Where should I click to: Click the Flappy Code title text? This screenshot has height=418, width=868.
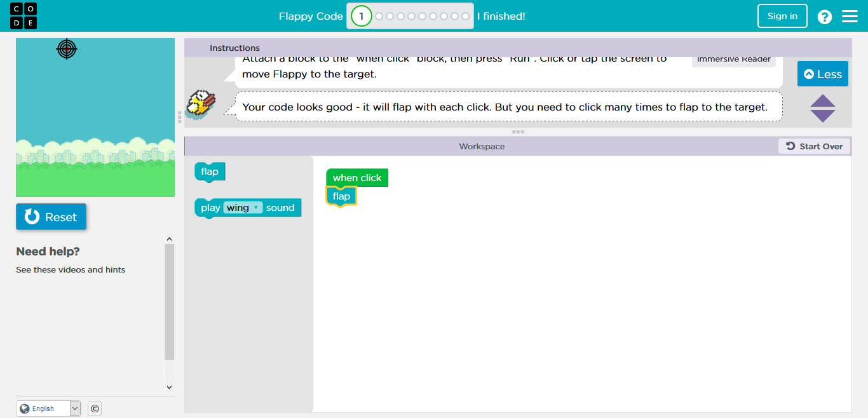[x=311, y=17]
